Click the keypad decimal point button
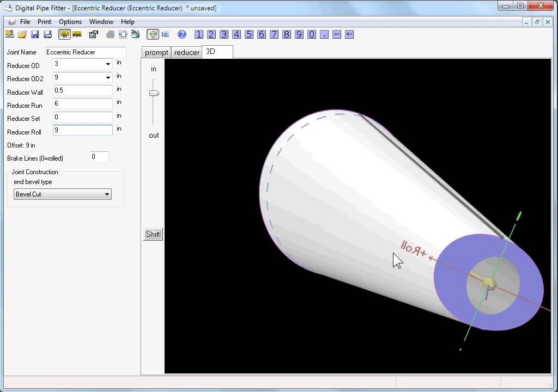Viewport: 558px width, 392px height. pyautogui.click(x=324, y=34)
